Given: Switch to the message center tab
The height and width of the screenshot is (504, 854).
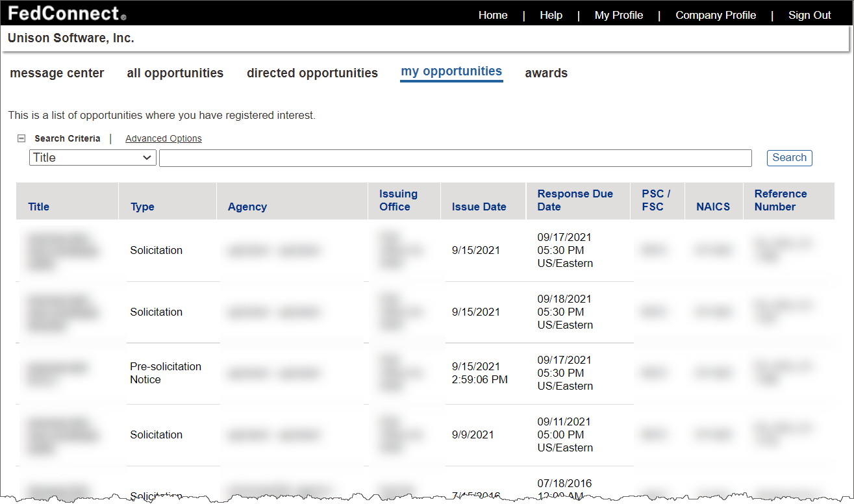Looking at the screenshot, I should (x=57, y=73).
